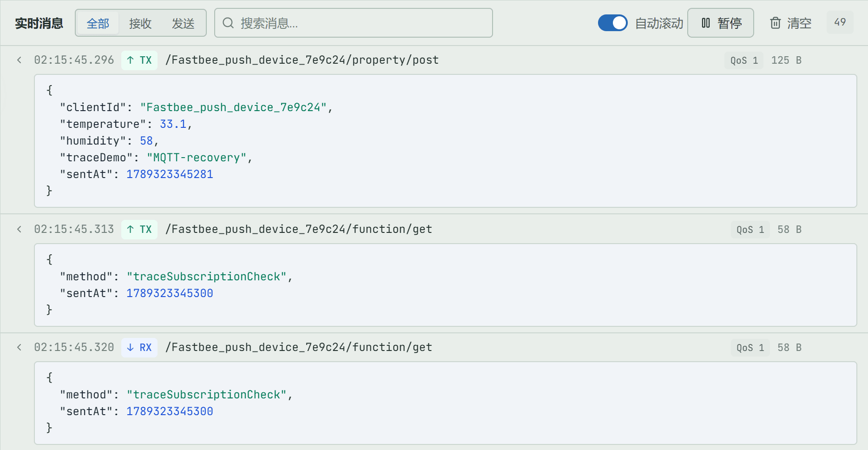Click the temperature value 33.1
The image size is (868, 450).
pos(173,124)
